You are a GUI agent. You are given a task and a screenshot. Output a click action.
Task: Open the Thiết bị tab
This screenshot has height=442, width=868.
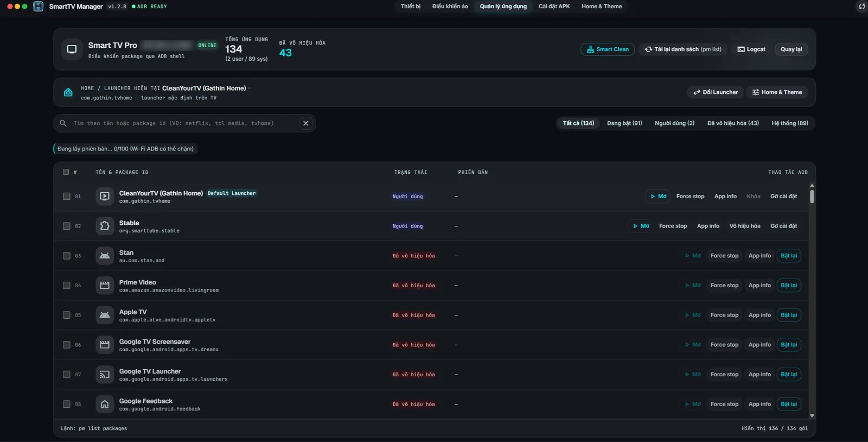(411, 7)
